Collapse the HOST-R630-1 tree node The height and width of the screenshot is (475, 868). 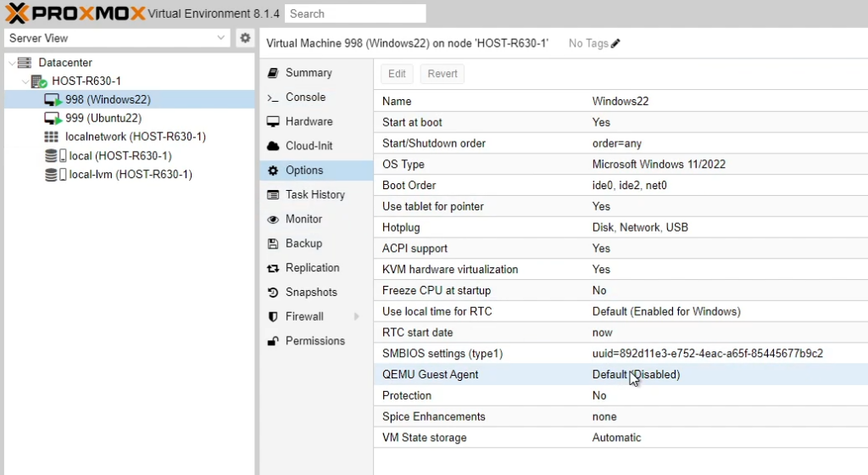click(25, 81)
